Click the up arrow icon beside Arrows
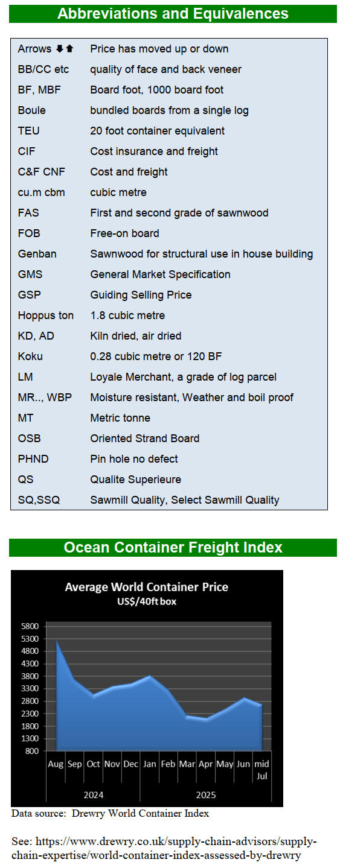This screenshot has width=343, height=868. click(69, 49)
